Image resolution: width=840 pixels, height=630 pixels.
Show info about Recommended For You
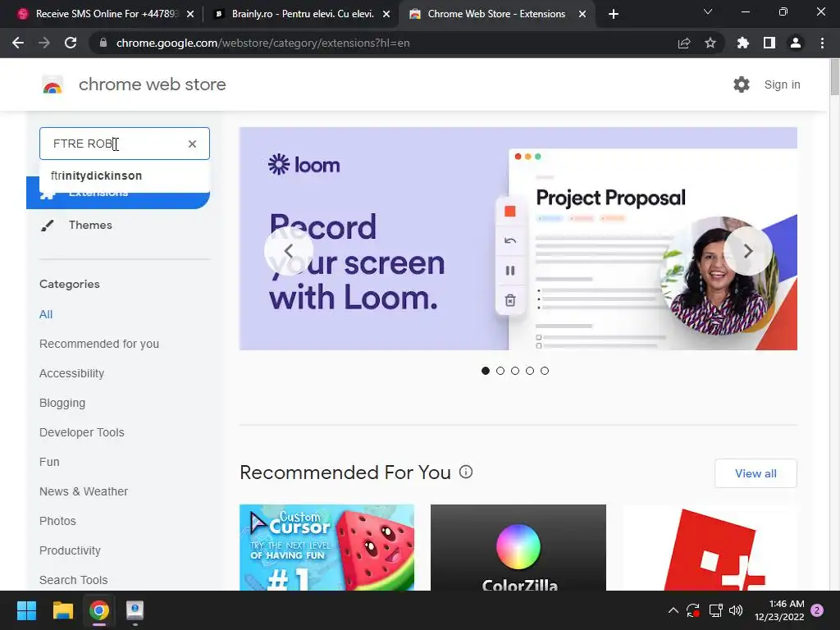(466, 472)
